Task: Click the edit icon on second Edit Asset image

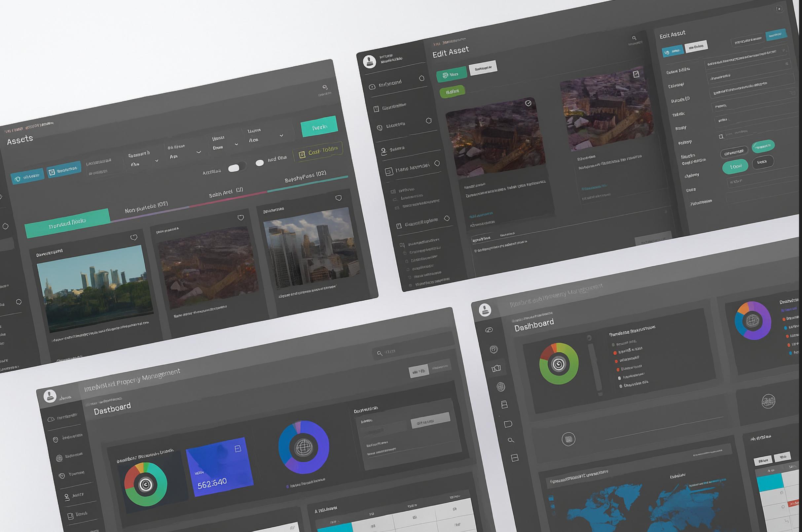Action: point(636,74)
